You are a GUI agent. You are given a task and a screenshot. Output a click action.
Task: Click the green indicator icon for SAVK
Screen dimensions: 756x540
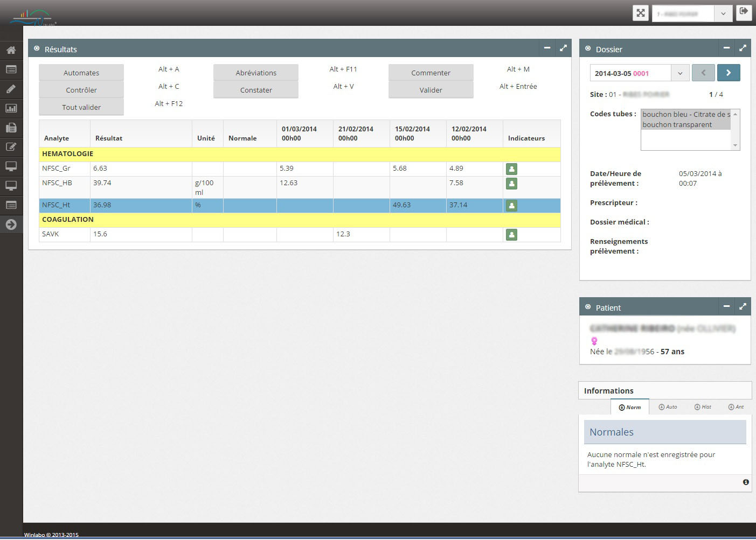click(511, 235)
